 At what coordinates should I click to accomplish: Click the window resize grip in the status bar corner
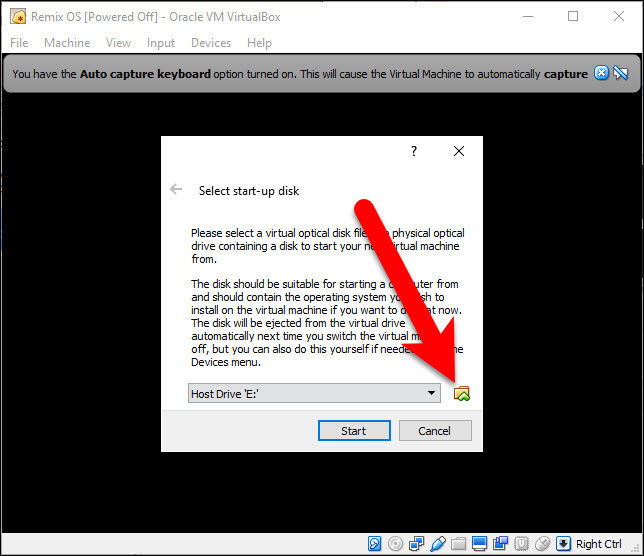pyautogui.click(x=637, y=549)
